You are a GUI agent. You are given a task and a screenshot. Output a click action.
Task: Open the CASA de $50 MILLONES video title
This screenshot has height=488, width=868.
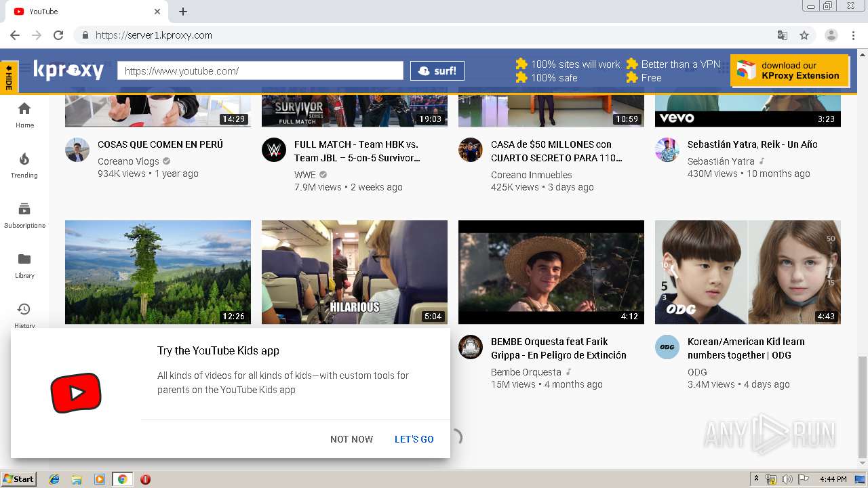coord(556,151)
